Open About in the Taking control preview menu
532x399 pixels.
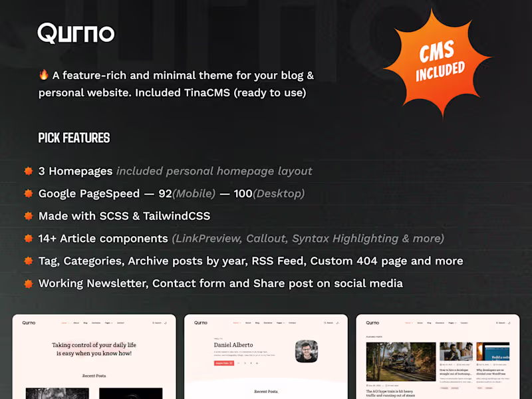point(76,323)
